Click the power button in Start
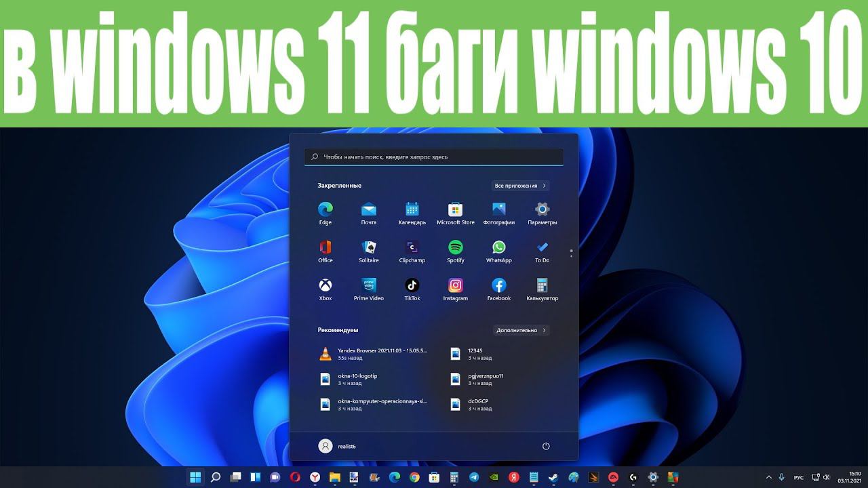The width and height of the screenshot is (868, 488). [x=546, y=446]
